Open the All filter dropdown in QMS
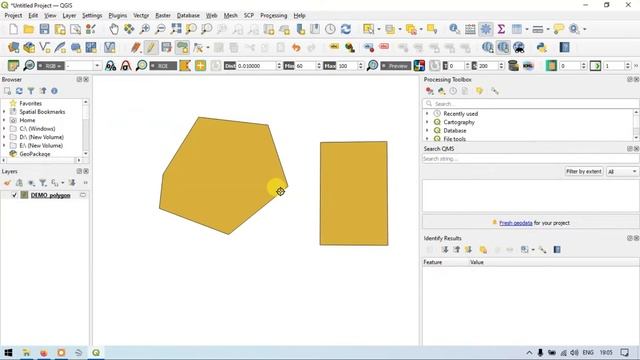This screenshot has width=640, height=360. (622, 171)
